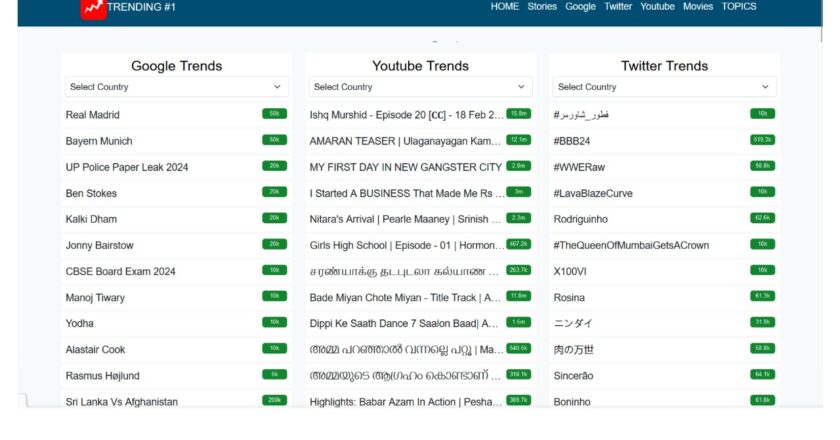Open Highlights: Babar Azam In Action video
The image size is (840, 440).
(406, 401)
